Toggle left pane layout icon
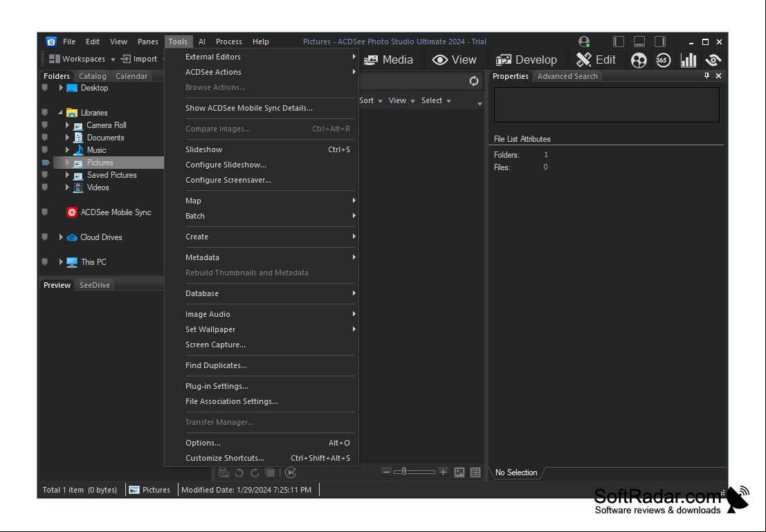Image resolution: width=766 pixels, height=532 pixels. pos(619,42)
